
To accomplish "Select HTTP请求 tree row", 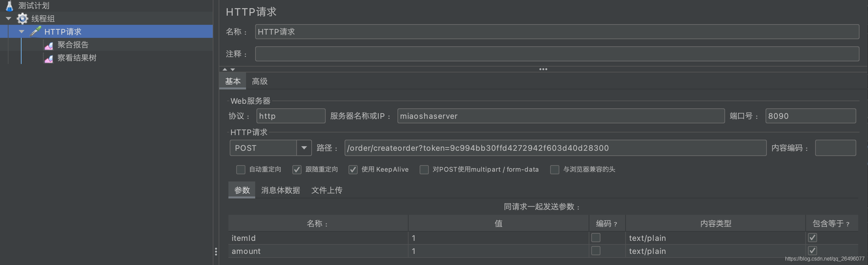I will click(x=106, y=31).
